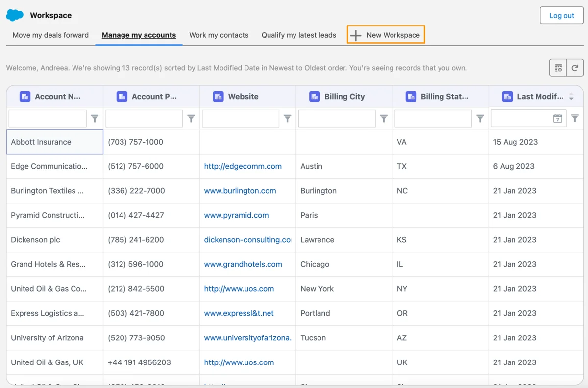Select the University of Arizona cell
The height and width of the screenshot is (388, 588).
(x=55, y=338)
